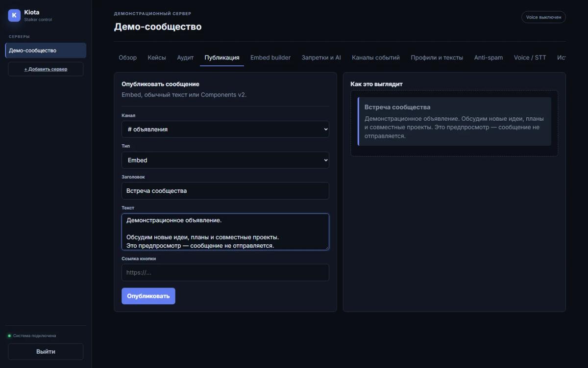
Task: Focus the Ссылка кнопки URL field
Action: tap(225, 272)
